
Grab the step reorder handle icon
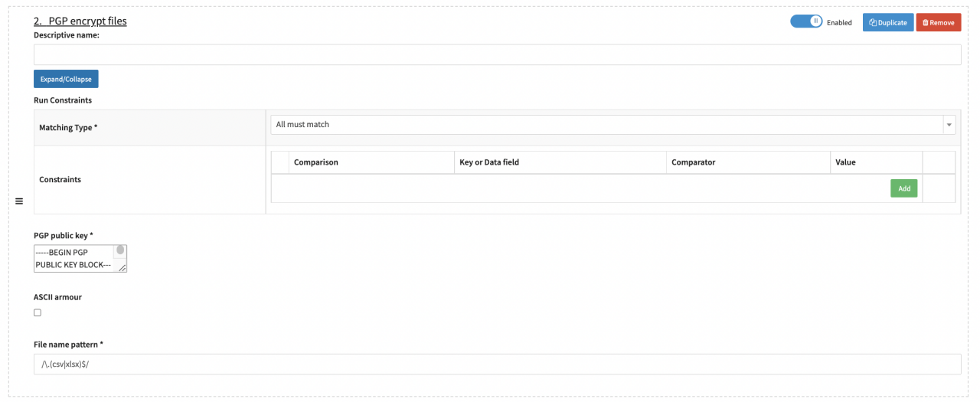19,201
